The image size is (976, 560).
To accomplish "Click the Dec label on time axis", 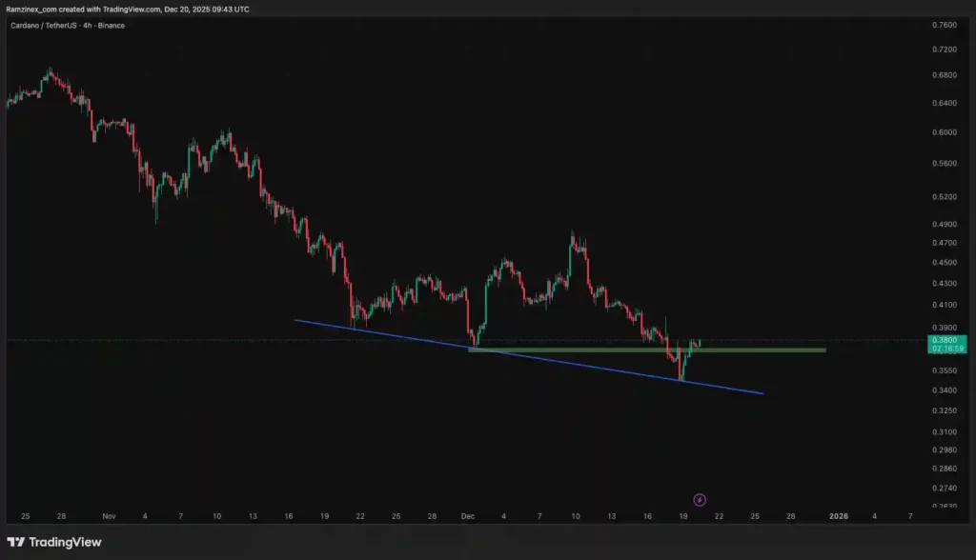I will click(467, 516).
